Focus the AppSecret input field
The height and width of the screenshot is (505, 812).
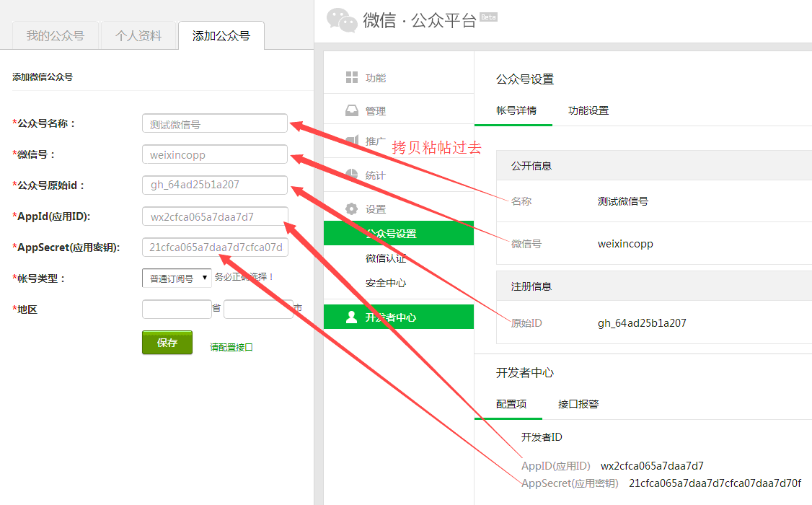215,247
